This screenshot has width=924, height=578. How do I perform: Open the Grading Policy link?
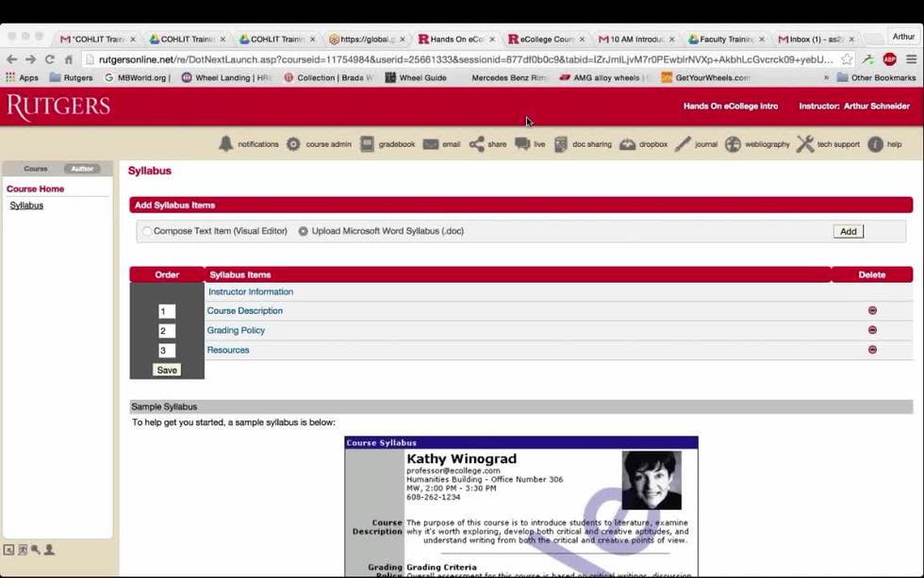(x=236, y=330)
